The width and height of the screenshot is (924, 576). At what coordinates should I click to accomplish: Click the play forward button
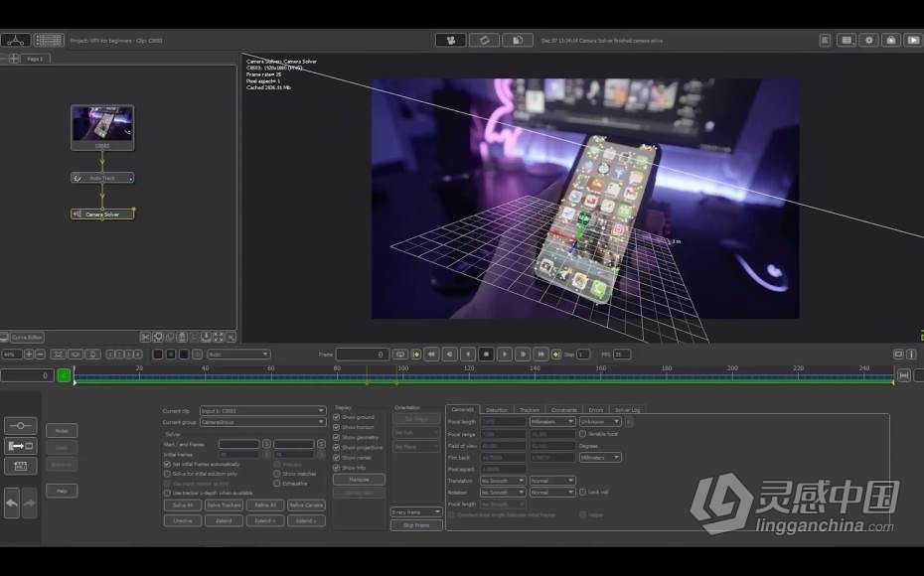coord(505,354)
